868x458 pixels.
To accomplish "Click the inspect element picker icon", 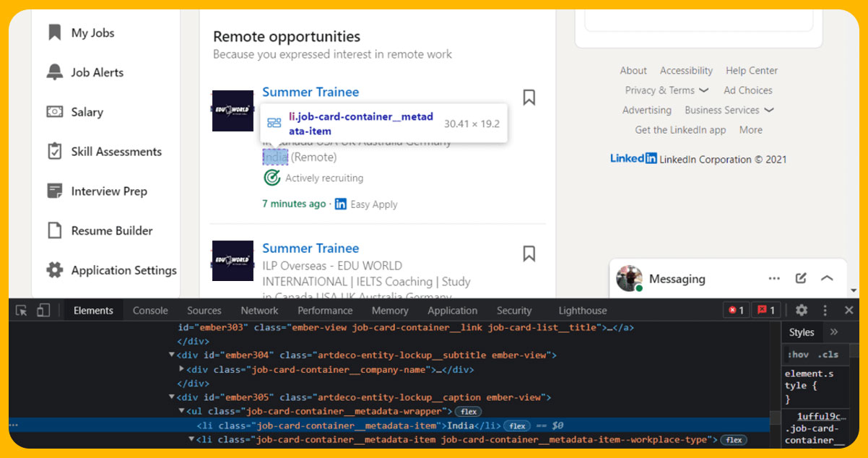I will [22, 311].
